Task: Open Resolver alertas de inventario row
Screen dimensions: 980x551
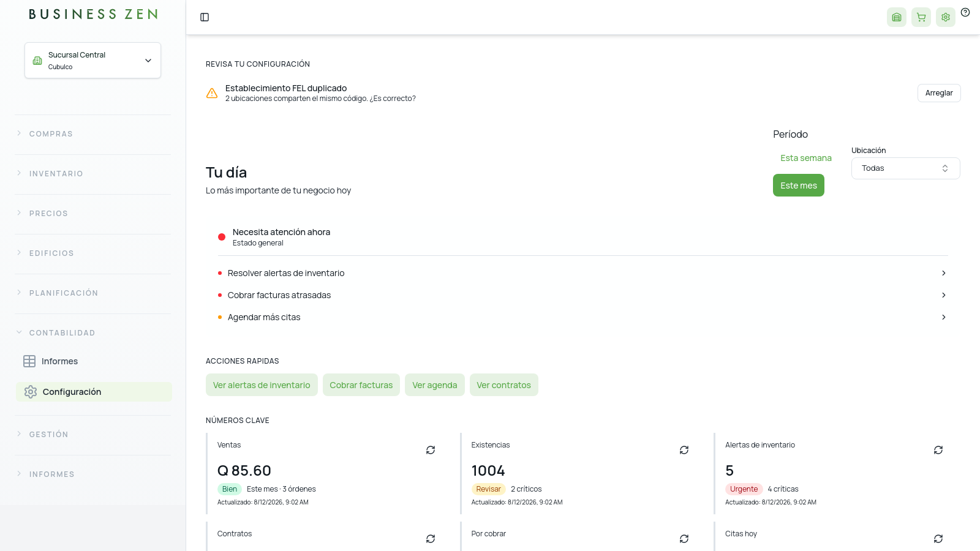Action: (x=583, y=273)
